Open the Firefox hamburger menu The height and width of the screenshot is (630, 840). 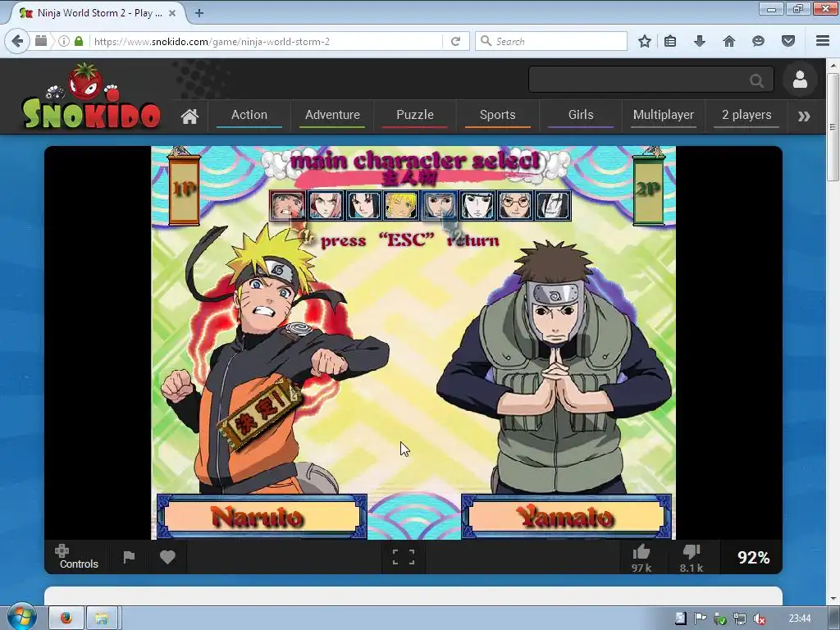[x=823, y=41]
